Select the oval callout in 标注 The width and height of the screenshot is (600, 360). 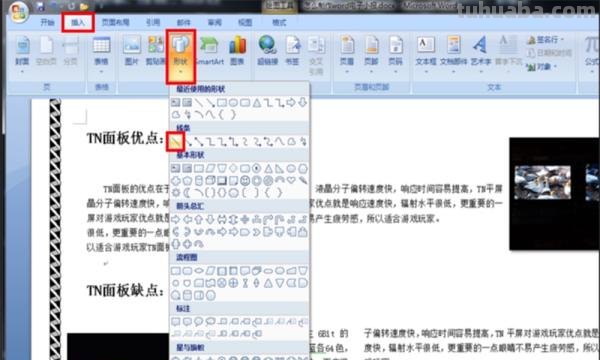(x=199, y=322)
